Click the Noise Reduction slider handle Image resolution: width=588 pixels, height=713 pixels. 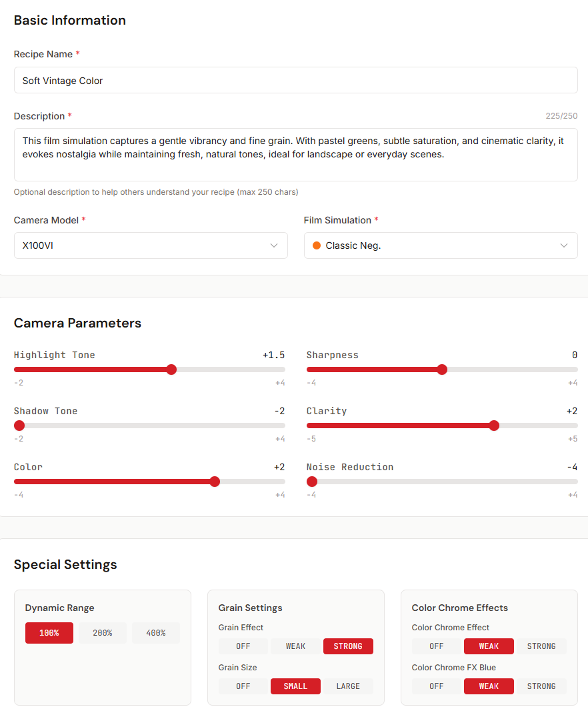tap(311, 482)
